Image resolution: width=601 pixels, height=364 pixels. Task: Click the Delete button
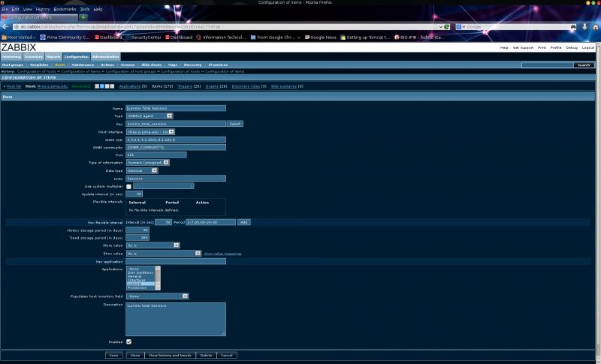point(206,356)
